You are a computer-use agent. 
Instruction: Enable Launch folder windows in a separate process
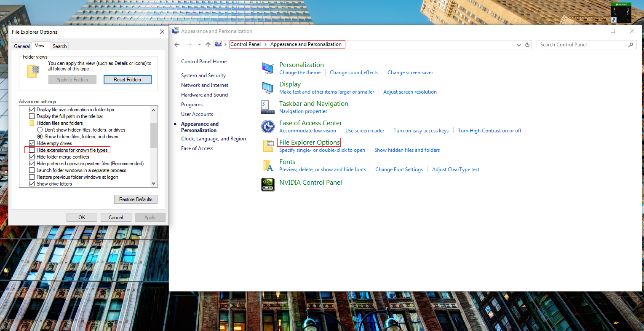[x=32, y=170]
